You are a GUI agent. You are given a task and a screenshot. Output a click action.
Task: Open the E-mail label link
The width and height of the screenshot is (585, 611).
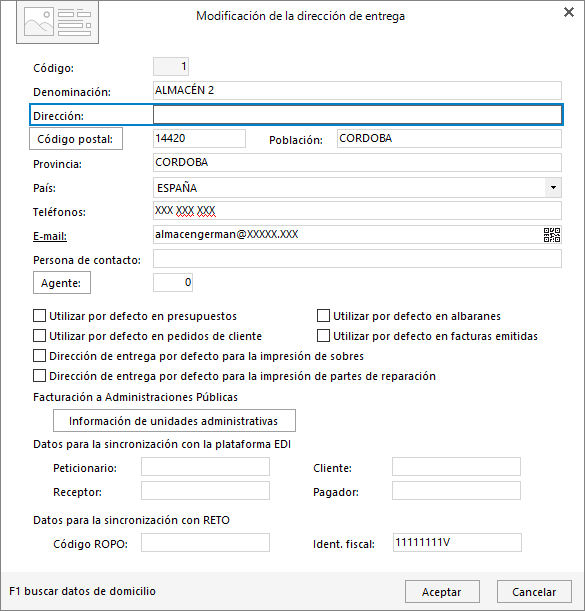coord(50,236)
